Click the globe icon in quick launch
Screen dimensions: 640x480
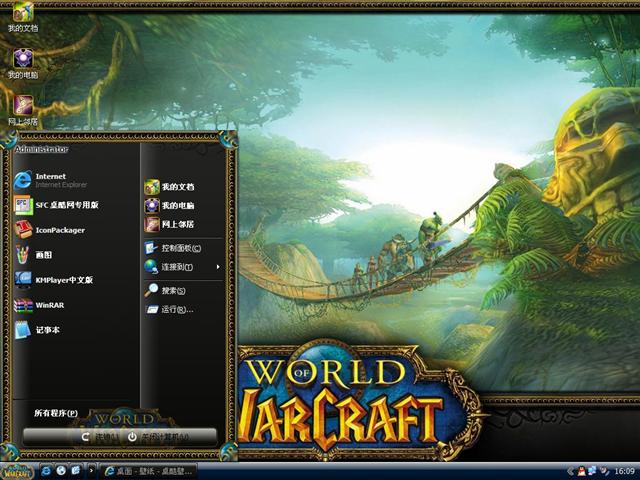[x=61, y=471]
